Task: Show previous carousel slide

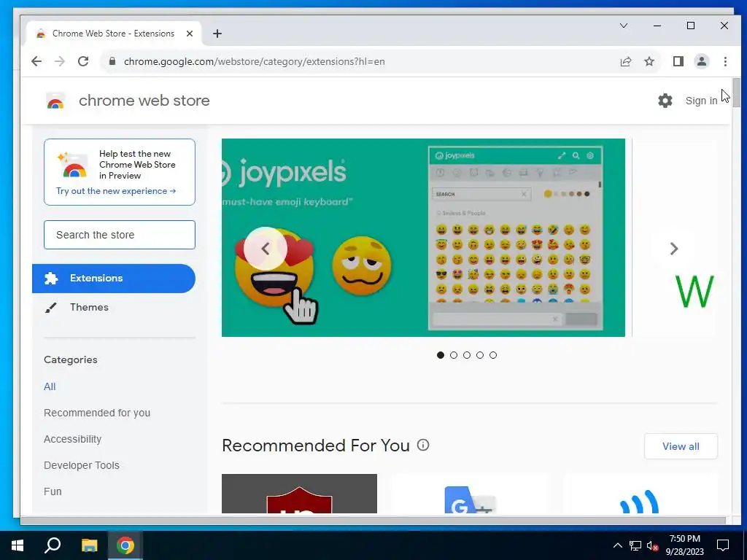Action: tap(266, 249)
